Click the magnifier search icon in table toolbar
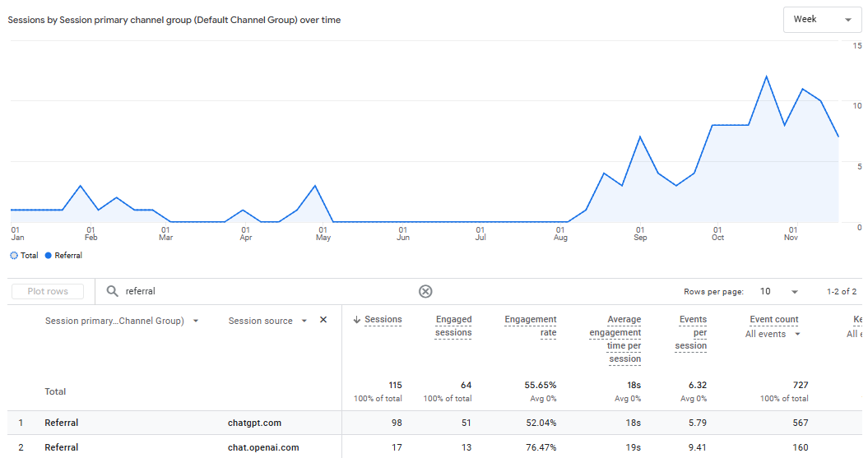 pos(113,291)
